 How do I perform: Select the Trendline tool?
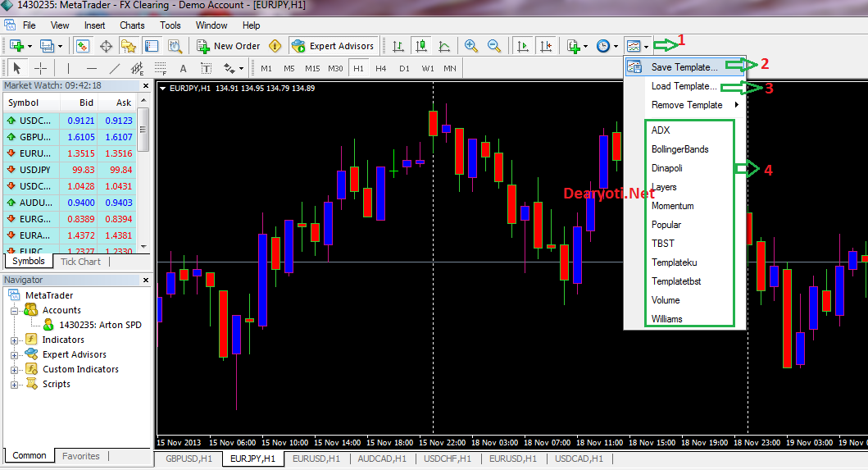(115, 68)
